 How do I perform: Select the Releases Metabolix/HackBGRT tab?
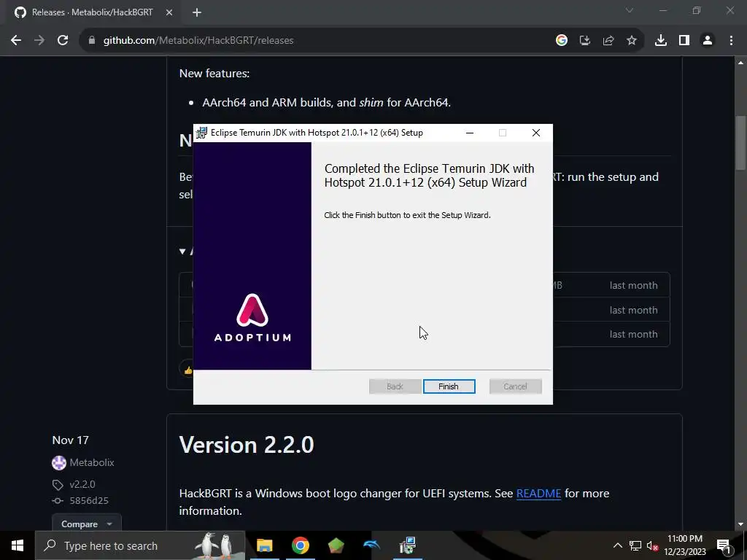[93, 13]
